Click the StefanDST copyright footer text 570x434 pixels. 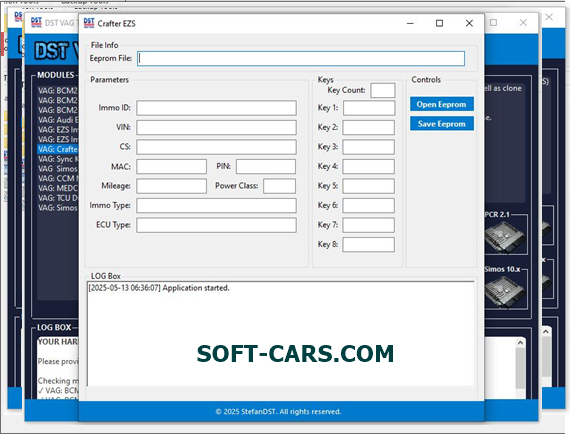coord(278,411)
